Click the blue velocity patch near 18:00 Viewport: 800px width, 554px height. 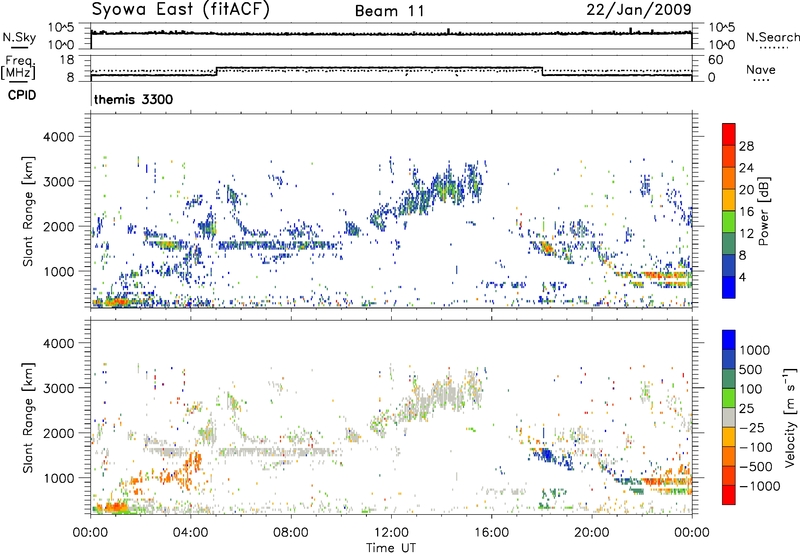[546, 454]
